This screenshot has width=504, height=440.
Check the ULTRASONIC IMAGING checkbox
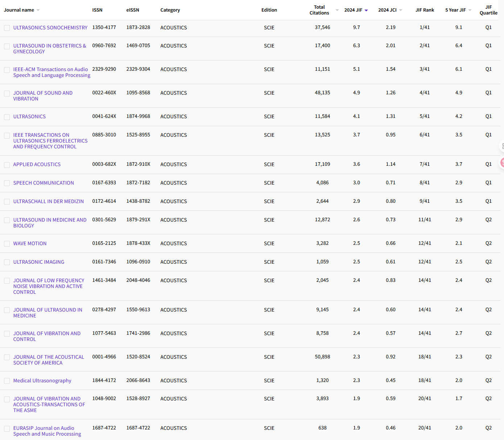pos(7,263)
